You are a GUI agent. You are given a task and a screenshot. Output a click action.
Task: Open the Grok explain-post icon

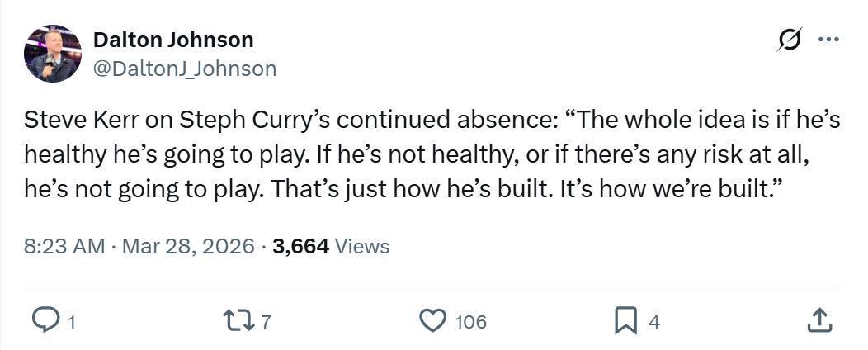790,40
